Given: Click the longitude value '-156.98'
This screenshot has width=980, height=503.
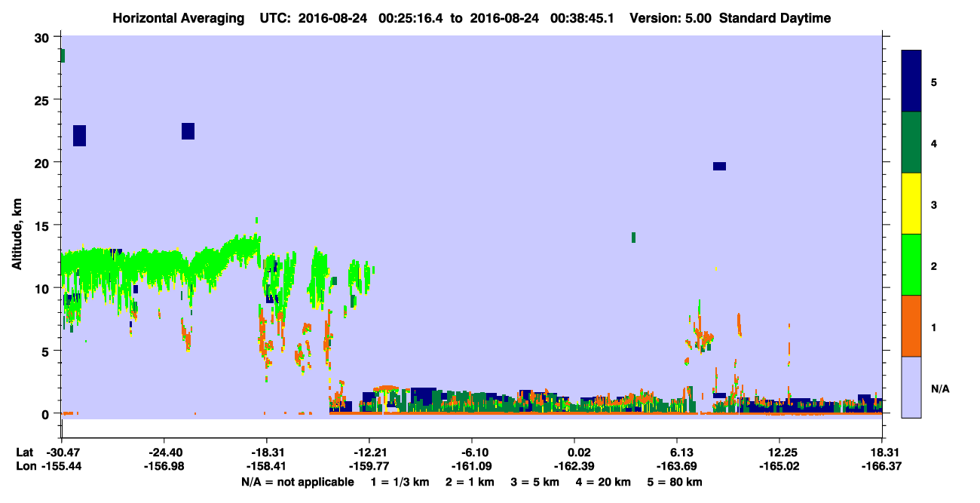Looking at the screenshot, I should point(164,466).
